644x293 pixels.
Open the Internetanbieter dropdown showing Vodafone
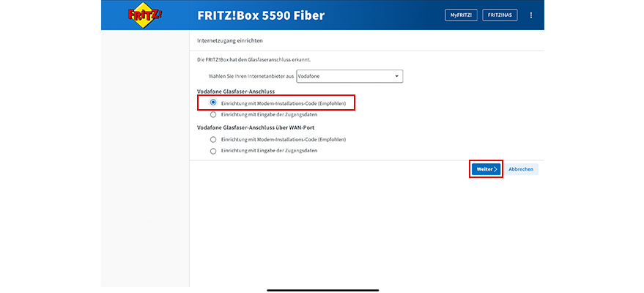pos(348,76)
